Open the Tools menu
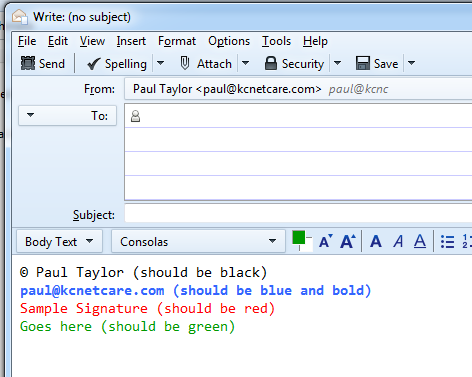This screenshot has width=472, height=377. coord(276,41)
